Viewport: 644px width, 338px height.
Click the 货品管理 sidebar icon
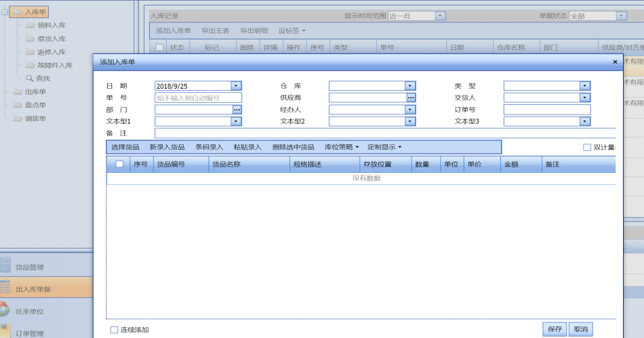pyautogui.click(x=5, y=266)
